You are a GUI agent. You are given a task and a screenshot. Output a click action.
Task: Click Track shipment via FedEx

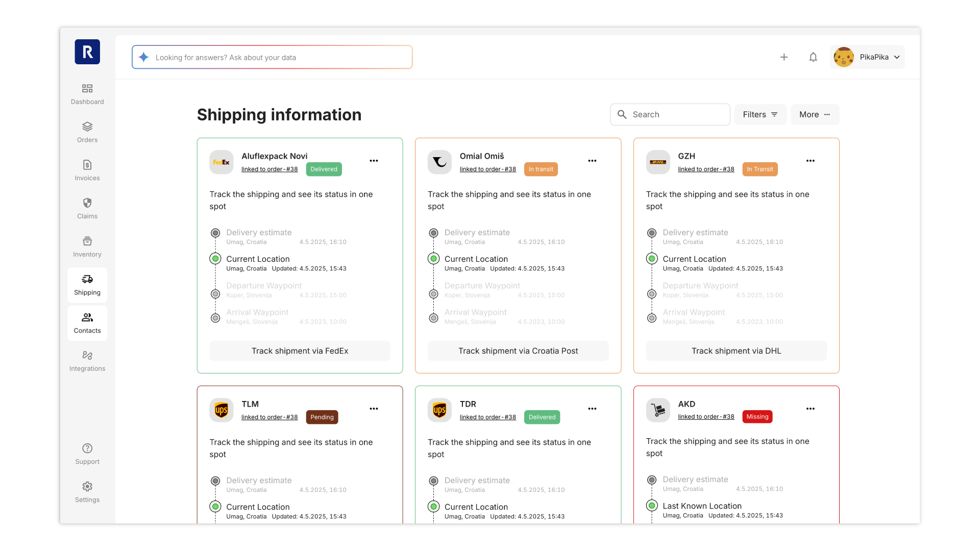(x=300, y=351)
